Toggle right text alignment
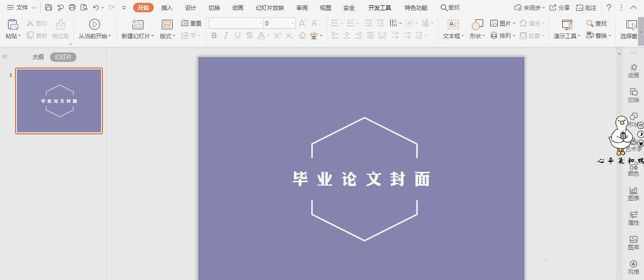Image resolution: width=644 pixels, height=280 pixels. 359,35
